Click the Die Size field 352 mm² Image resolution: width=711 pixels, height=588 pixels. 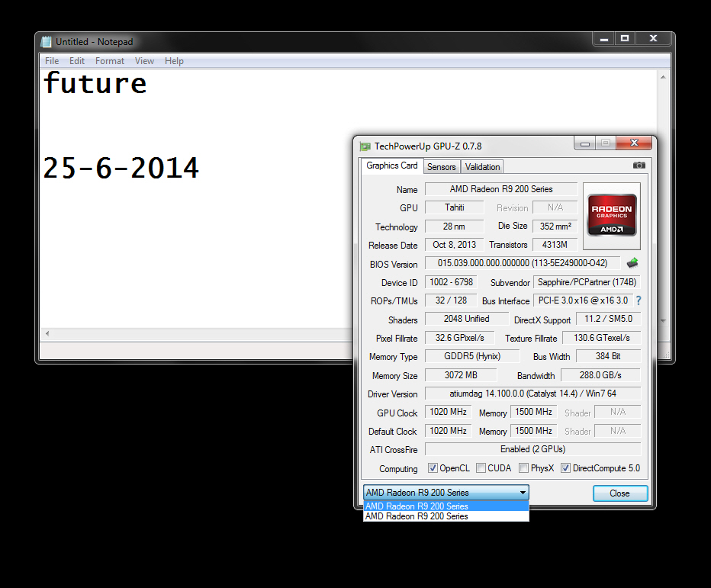pos(555,227)
